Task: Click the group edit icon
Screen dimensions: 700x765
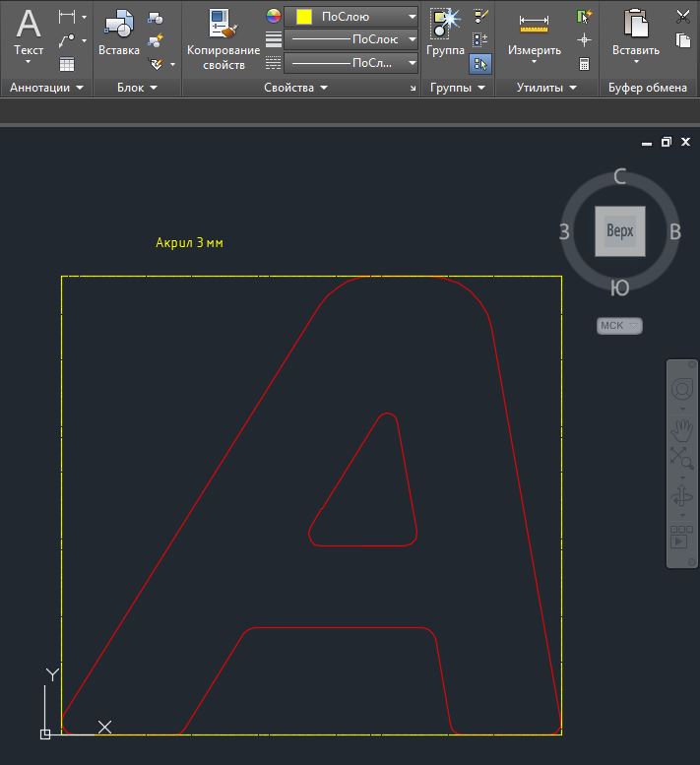Action: point(481,39)
